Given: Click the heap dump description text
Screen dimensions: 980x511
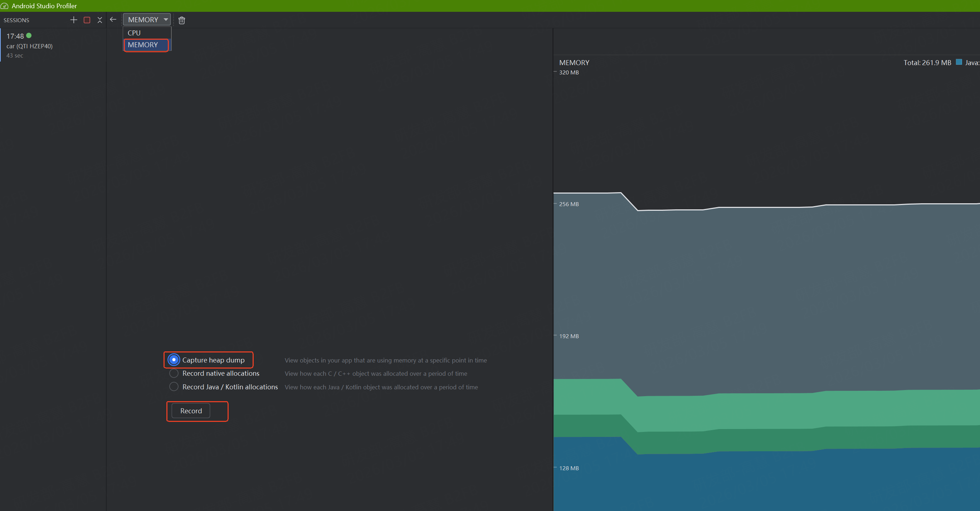Looking at the screenshot, I should coord(386,360).
